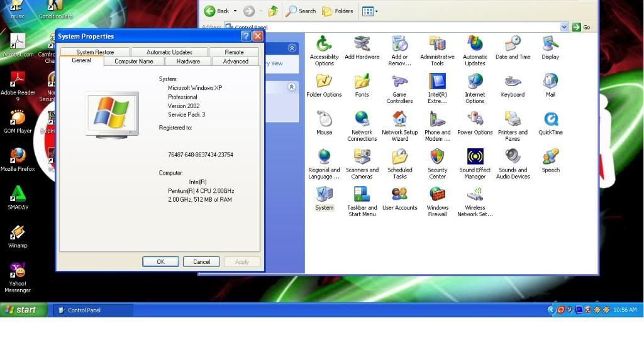This screenshot has width=644, height=362.
Task: Open Accessibility Options in Control Panel
Action: point(324,51)
